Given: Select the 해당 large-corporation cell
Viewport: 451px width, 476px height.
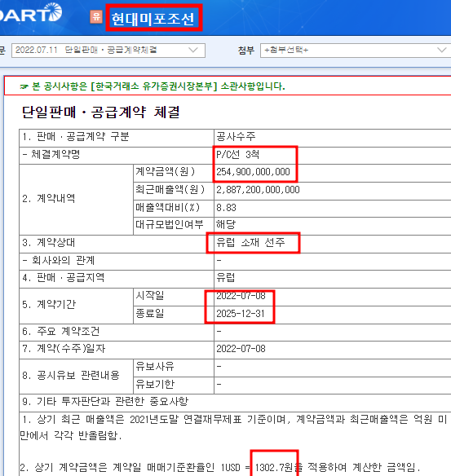Looking at the screenshot, I should pyautogui.click(x=226, y=225).
